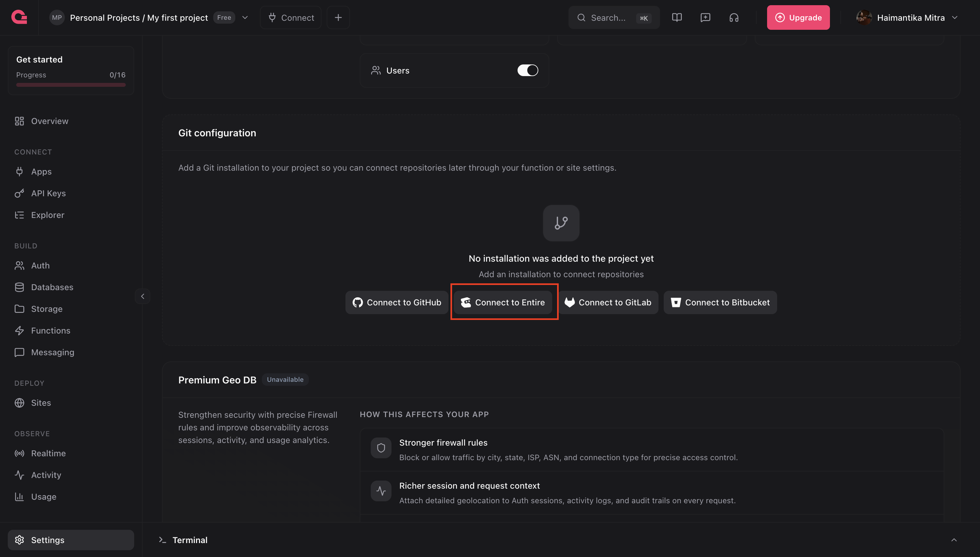
Task: Open the feedback message icon
Action: tap(705, 17)
